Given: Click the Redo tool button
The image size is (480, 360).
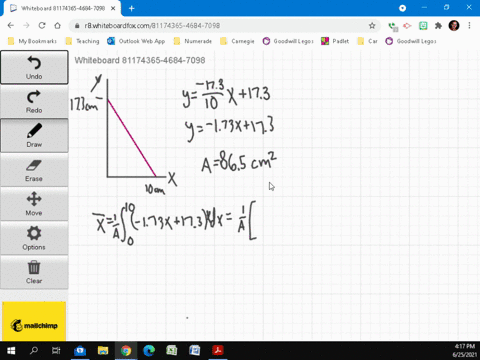Looking at the screenshot, I should tap(34, 101).
